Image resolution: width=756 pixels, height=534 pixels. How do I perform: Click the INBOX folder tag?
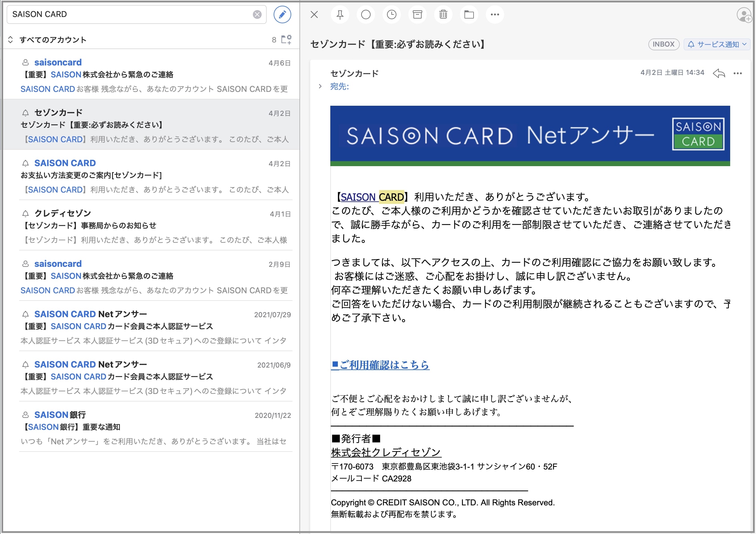[663, 44]
